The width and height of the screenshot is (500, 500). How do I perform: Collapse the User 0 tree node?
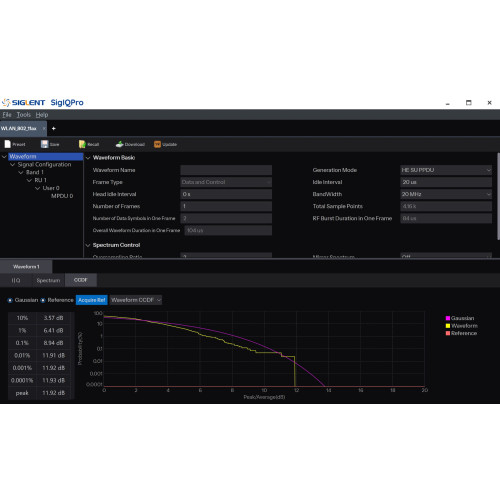coord(38,188)
